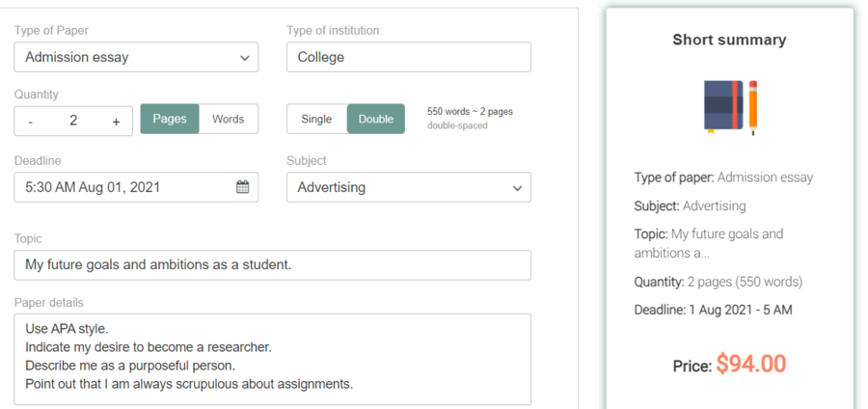Click the chevron arrow in Subject field
Viewport: 868px width, 409px height.
(518, 188)
